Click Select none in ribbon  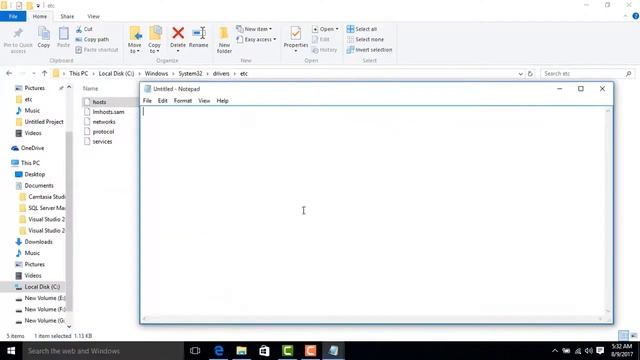pyautogui.click(x=365, y=40)
